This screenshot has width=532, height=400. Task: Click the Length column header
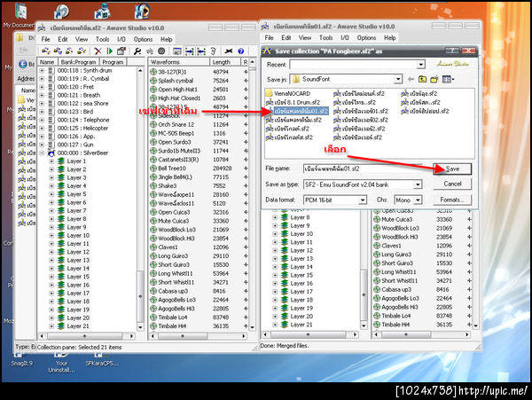(x=224, y=62)
